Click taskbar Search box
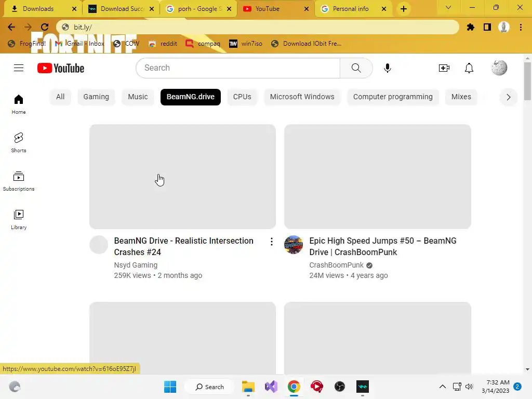The height and width of the screenshot is (399, 532). (210, 387)
